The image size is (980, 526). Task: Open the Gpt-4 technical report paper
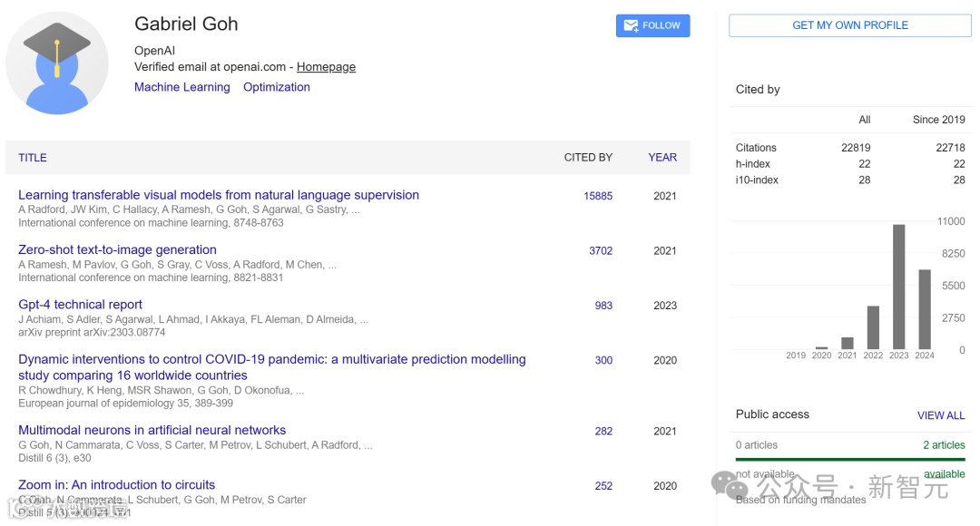coord(80,305)
